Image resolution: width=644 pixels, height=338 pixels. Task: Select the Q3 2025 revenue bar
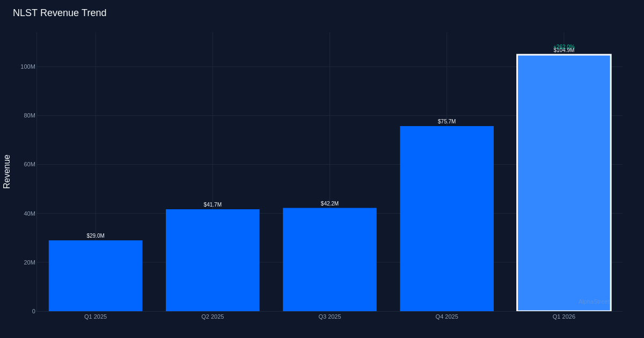(330, 260)
